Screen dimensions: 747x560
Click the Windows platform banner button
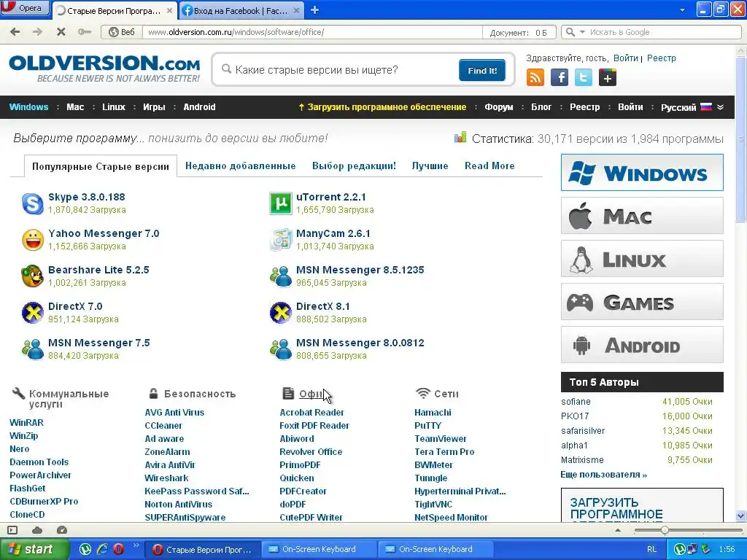tap(642, 172)
